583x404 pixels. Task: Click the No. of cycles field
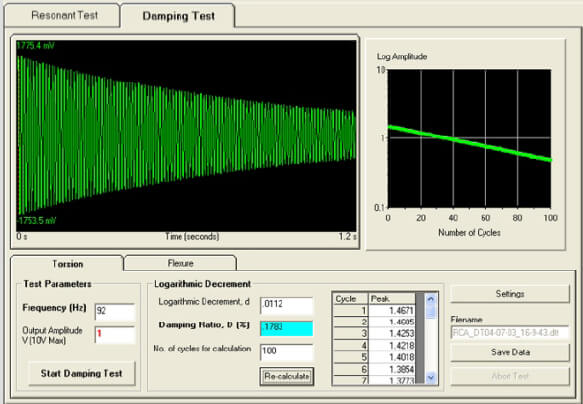(x=287, y=352)
